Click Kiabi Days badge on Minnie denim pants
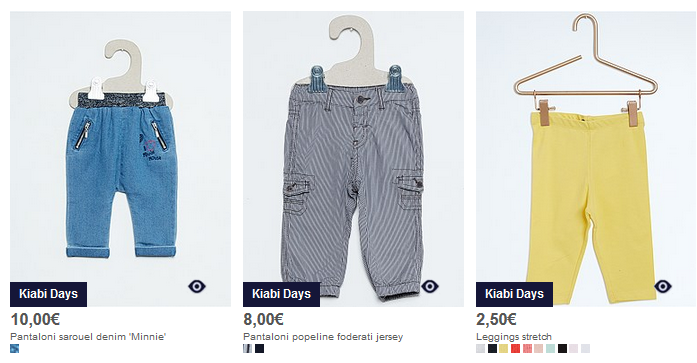This screenshot has width=697, height=363. coord(48,294)
